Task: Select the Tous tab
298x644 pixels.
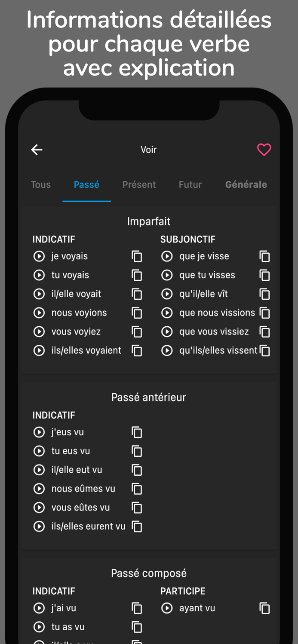Action: coord(40,184)
